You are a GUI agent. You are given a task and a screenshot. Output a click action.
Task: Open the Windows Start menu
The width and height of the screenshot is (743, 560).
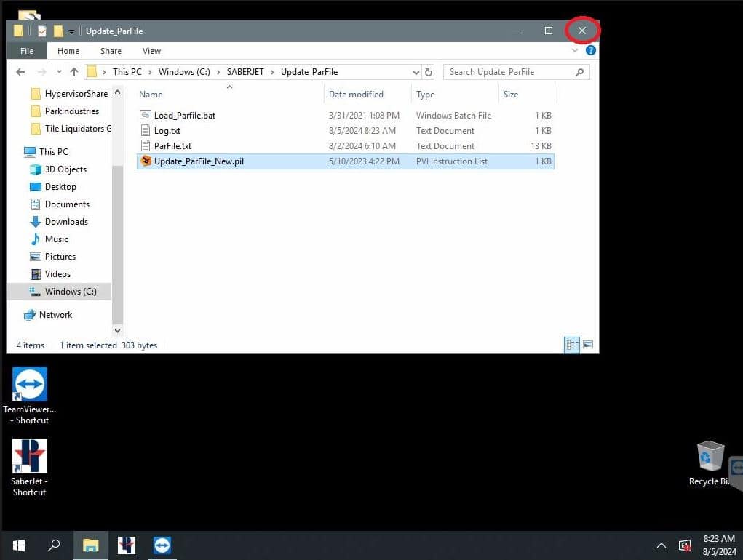(18, 545)
